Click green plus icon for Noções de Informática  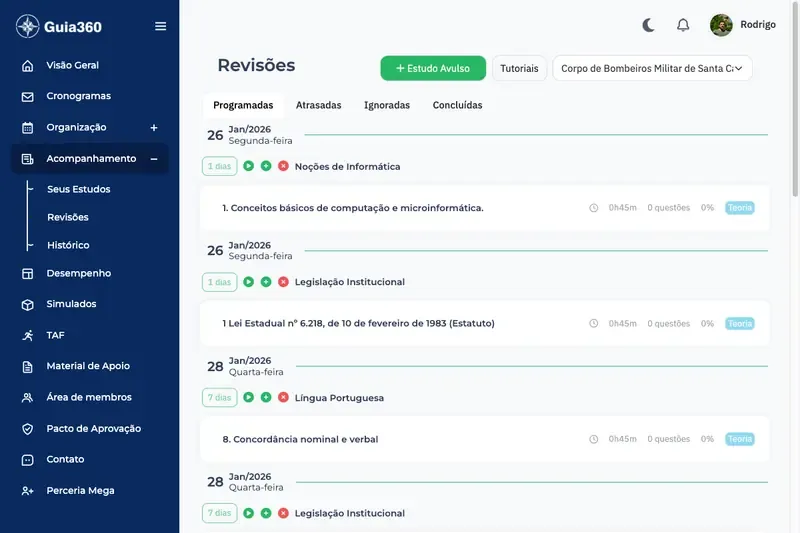(266, 166)
